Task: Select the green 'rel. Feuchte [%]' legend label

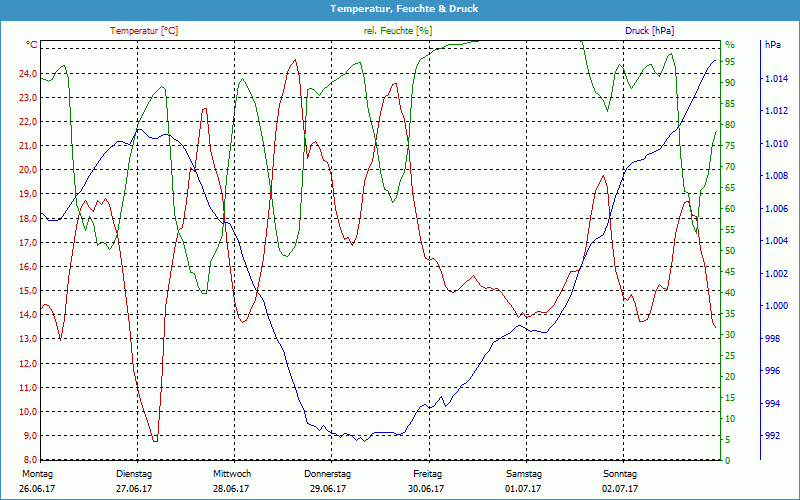Action: point(397,31)
